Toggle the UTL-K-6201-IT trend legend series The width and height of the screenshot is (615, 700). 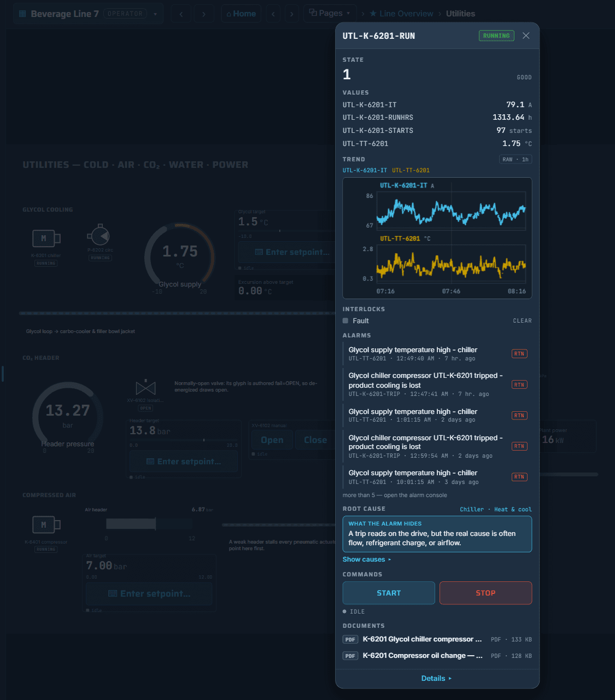click(365, 171)
